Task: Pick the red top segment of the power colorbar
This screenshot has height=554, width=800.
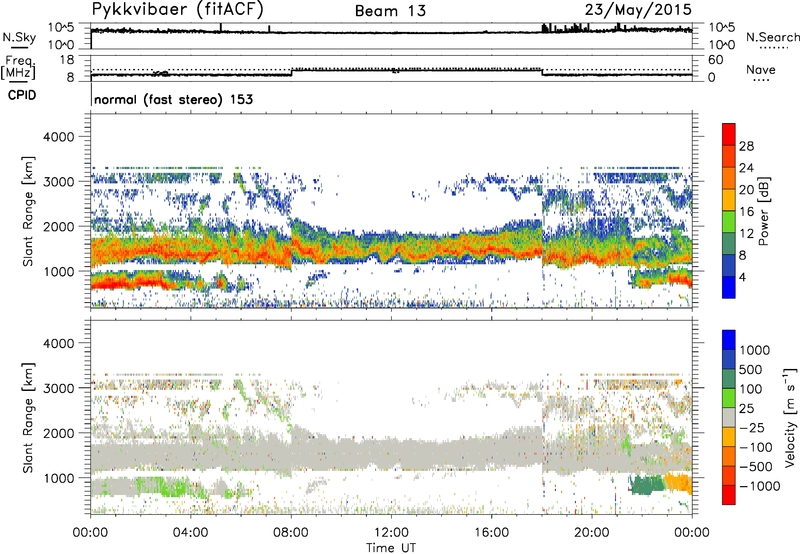Action: tap(729, 134)
